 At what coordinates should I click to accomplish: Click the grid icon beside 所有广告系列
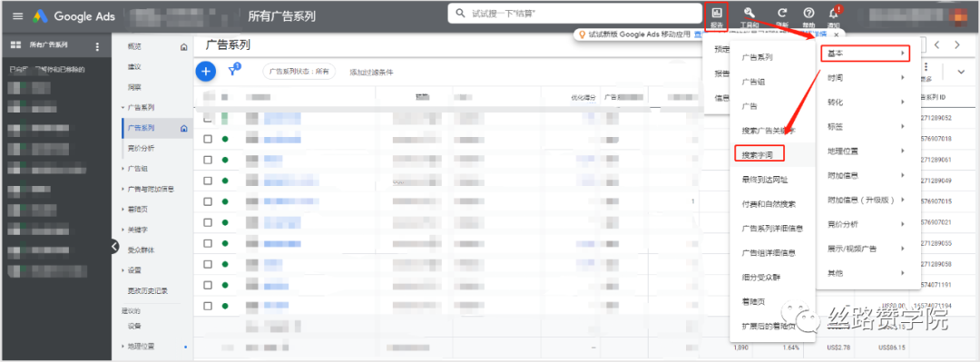[x=16, y=45]
